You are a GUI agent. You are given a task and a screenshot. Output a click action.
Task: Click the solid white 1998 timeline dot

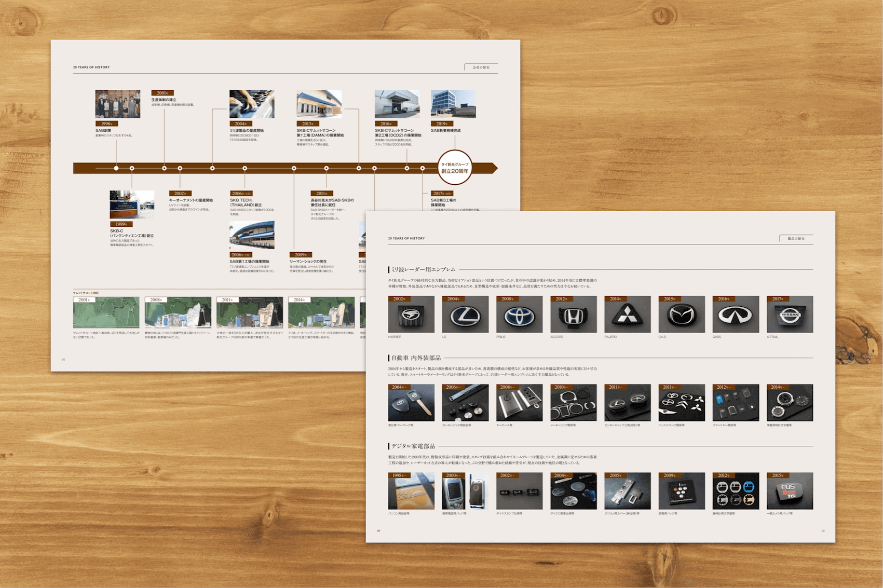[x=116, y=168]
